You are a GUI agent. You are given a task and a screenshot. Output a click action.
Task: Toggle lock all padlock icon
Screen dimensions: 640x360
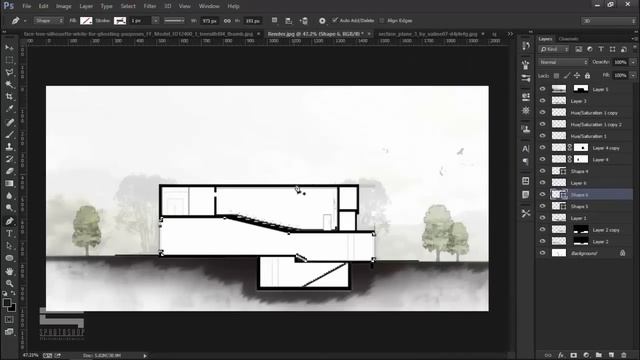click(x=587, y=76)
